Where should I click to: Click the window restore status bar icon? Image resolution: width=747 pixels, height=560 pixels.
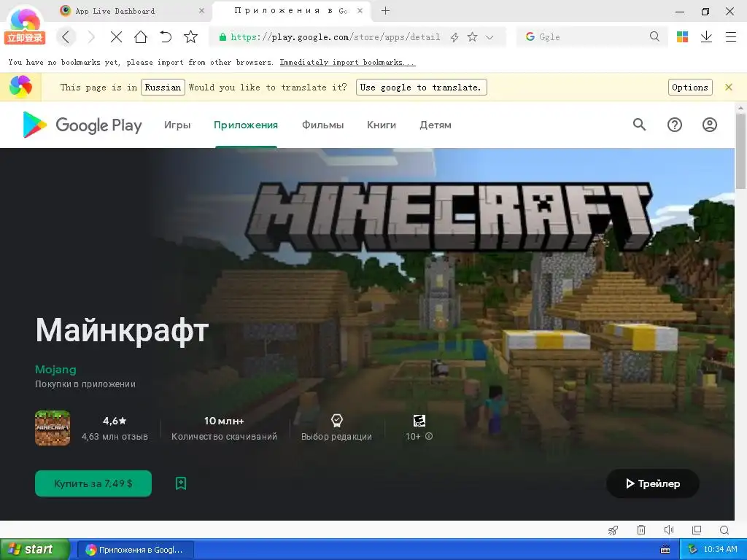point(697,530)
